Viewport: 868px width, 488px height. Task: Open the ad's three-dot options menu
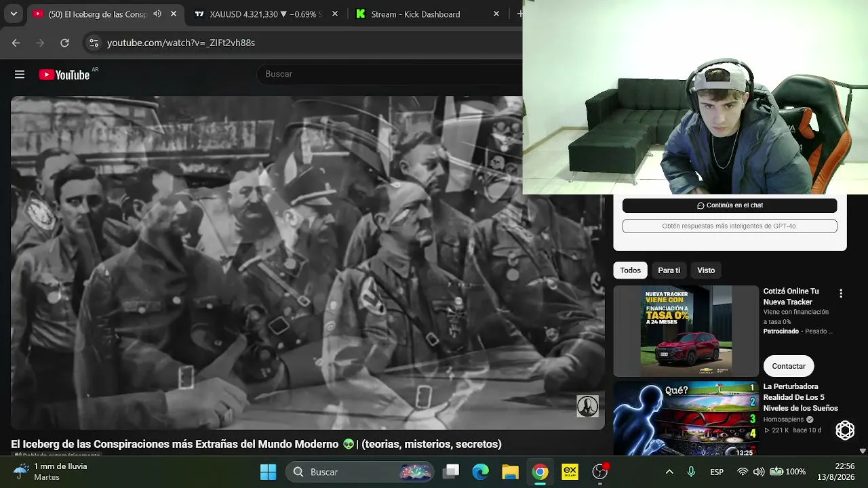(x=841, y=293)
